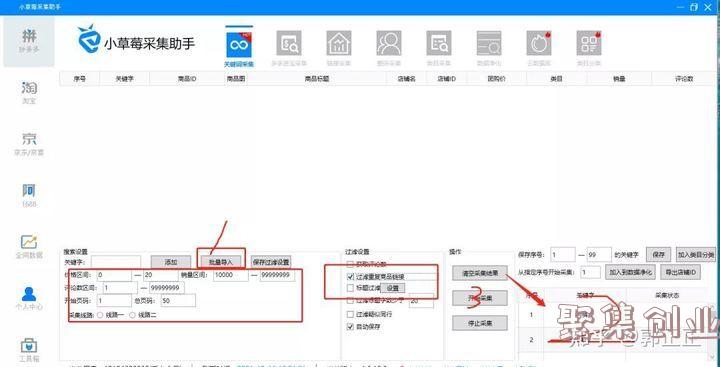
Task: Select the flame icon with red badge
Action: 539,44
